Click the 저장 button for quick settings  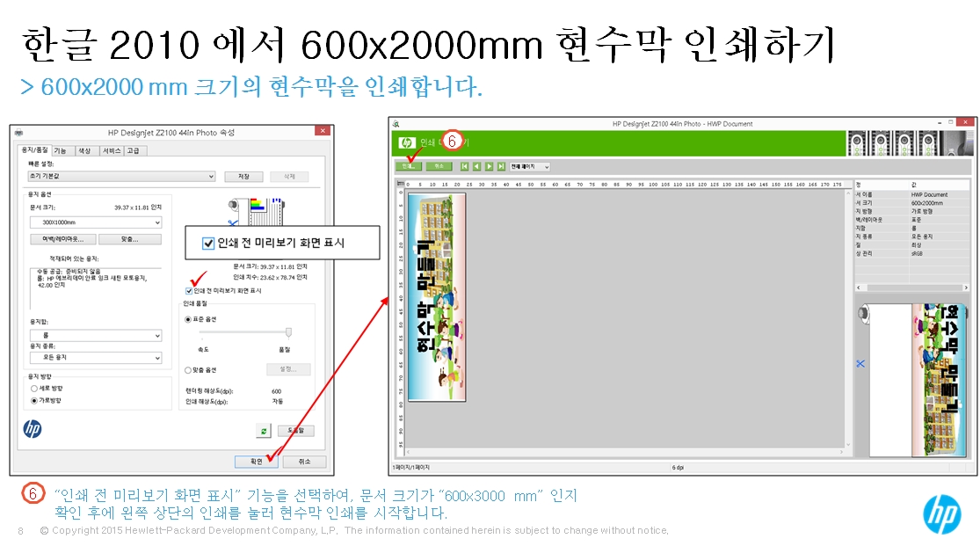pos(243,177)
